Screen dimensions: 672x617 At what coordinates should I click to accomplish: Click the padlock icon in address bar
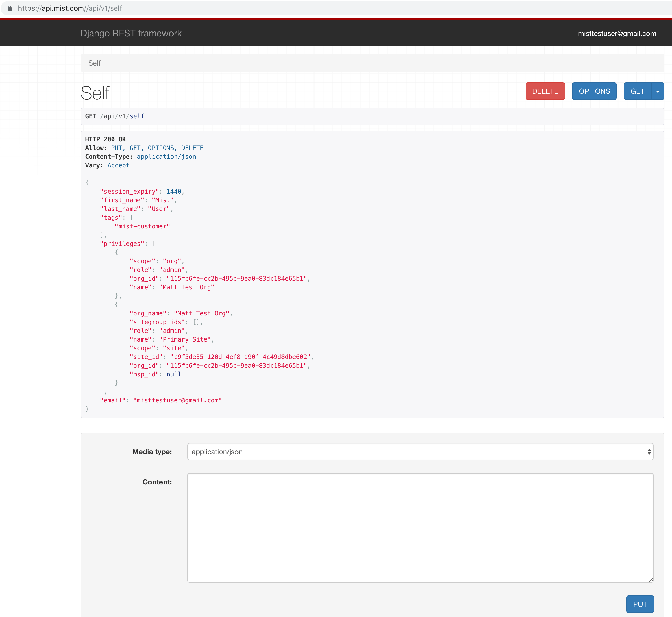pos(10,8)
